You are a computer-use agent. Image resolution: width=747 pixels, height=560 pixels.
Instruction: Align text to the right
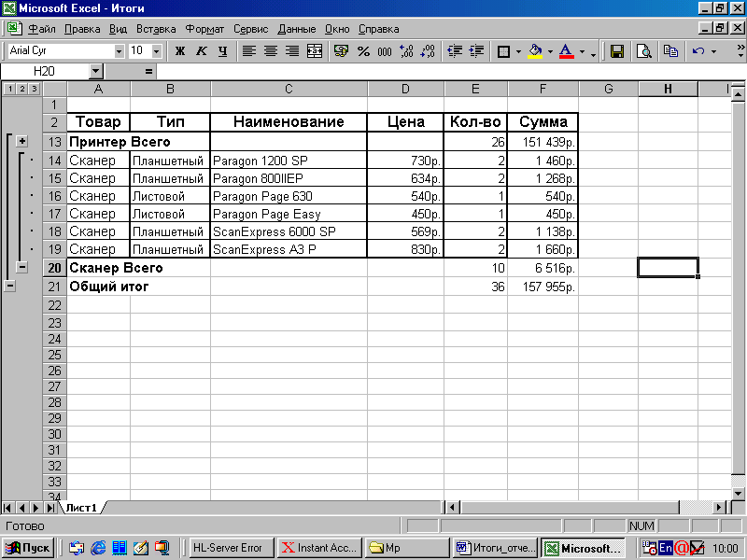[291, 51]
